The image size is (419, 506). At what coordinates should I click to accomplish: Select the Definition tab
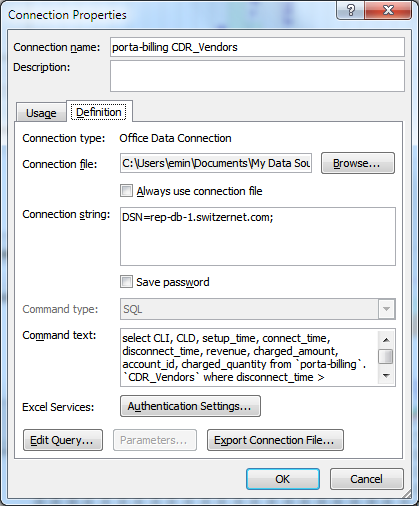99,112
